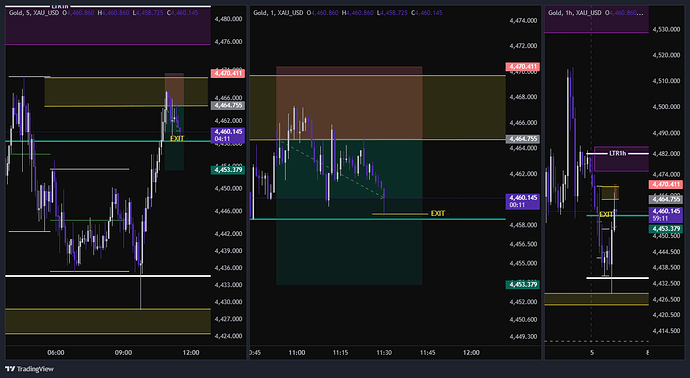The width and height of the screenshot is (690, 378).
Task: Select the Gold, 1, XAU_USD chart title
Action: [278, 13]
